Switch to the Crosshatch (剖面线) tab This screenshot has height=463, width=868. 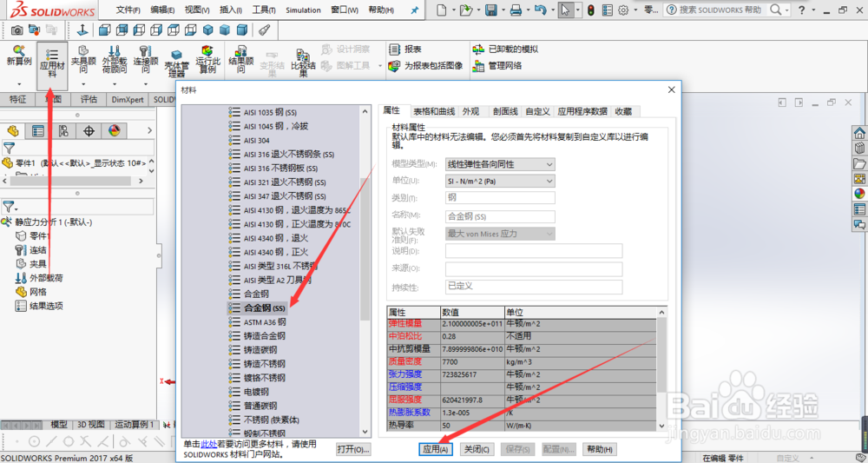click(505, 111)
